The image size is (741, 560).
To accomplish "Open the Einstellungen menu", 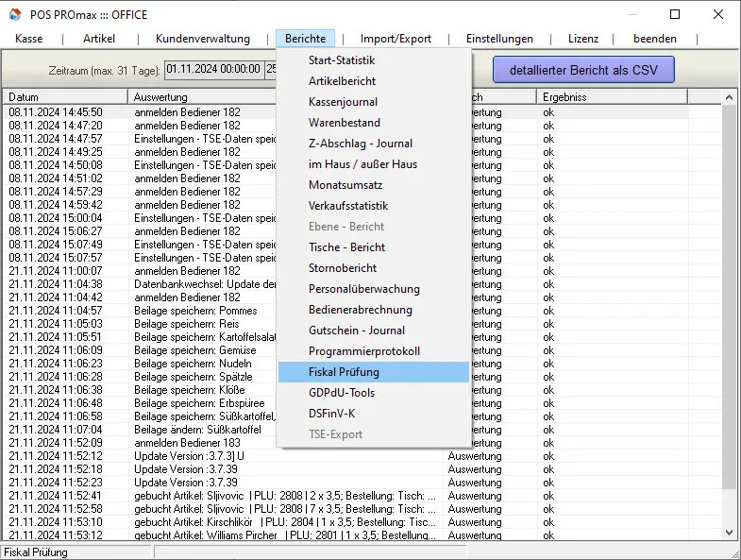I will (x=499, y=39).
